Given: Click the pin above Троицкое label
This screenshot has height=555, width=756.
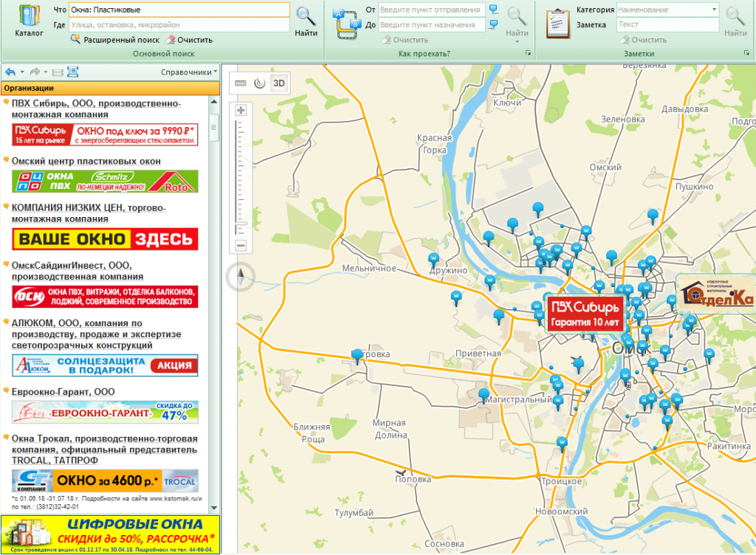Looking at the screenshot, I should (x=562, y=444).
